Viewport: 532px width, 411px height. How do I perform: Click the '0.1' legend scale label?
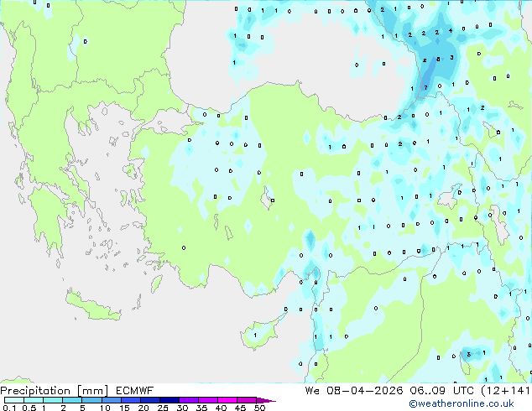click(x=9, y=408)
